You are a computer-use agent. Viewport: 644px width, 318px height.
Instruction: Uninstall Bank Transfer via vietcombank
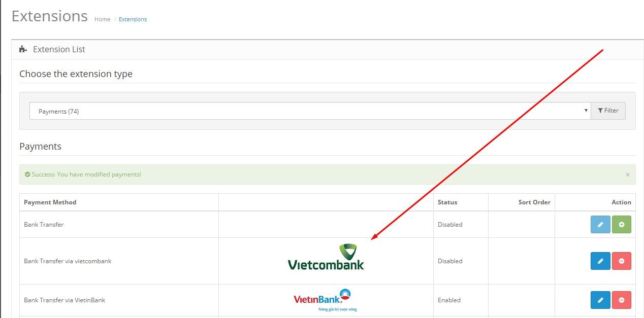click(622, 261)
